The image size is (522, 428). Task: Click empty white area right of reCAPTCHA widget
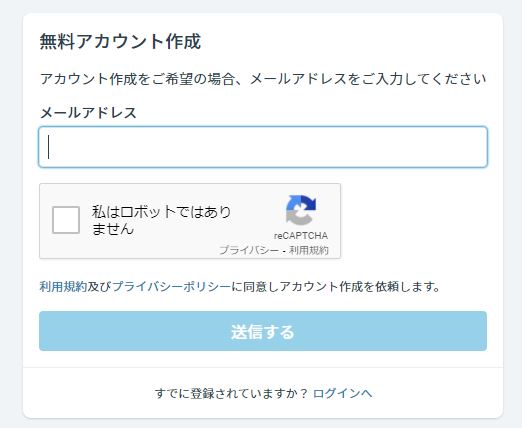(x=413, y=221)
